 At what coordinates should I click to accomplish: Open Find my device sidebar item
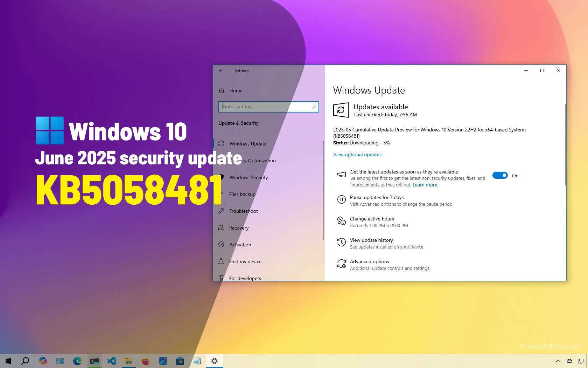click(x=245, y=261)
